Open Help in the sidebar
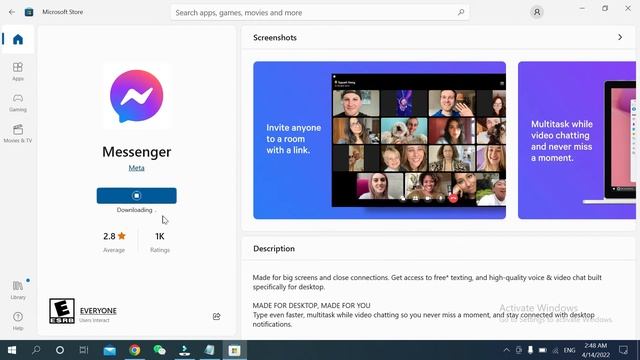Screen dimensions: 640x360 [18, 321]
